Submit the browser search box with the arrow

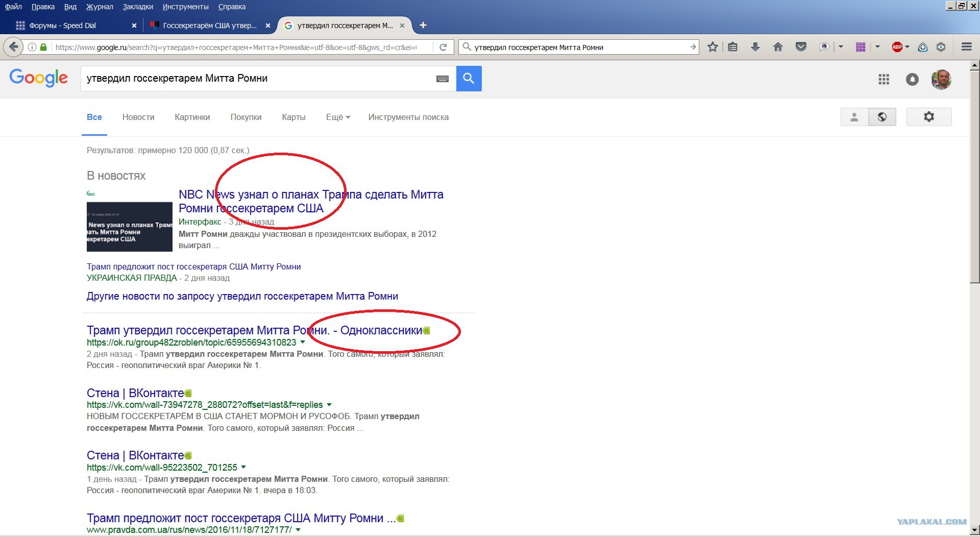point(693,47)
